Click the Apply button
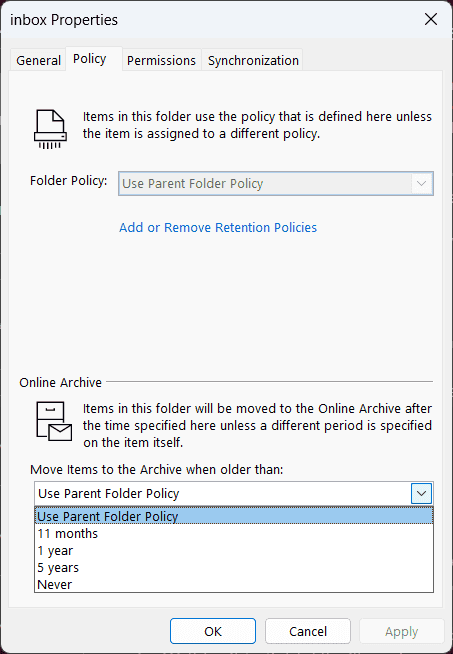This screenshot has height=654, width=453. pyautogui.click(x=402, y=631)
